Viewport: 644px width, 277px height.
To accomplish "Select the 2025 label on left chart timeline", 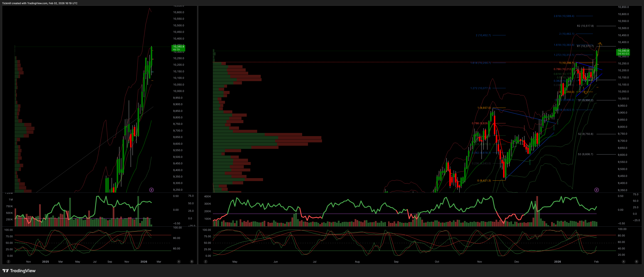I will pos(46,262).
